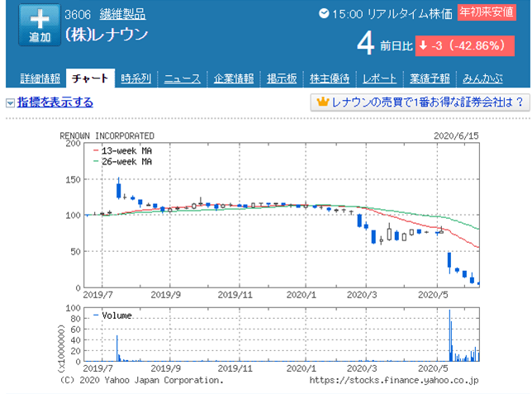532x394 pixels.
Task: Open the レポート tab
Action: coord(379,78)
